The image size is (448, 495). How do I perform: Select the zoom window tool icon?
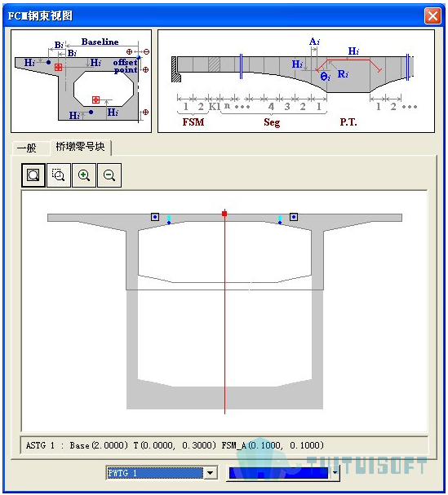[59, 175]
